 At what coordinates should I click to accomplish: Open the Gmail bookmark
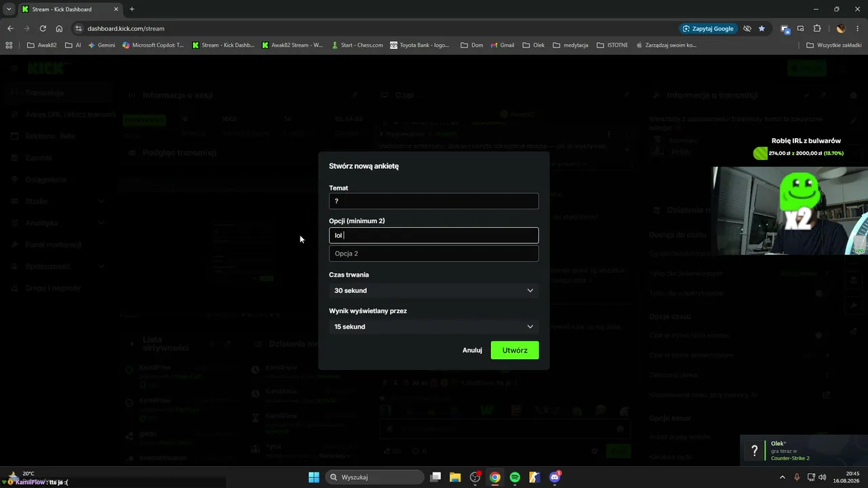pyautogui.click(x=502, y=45)
